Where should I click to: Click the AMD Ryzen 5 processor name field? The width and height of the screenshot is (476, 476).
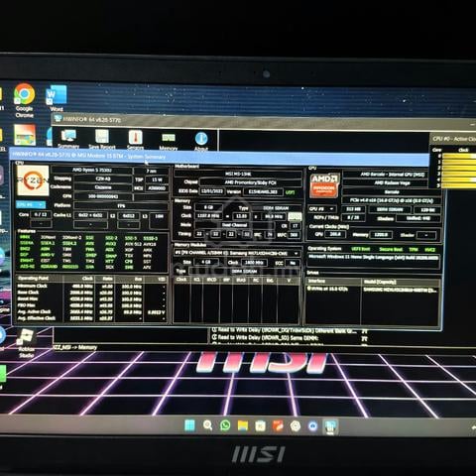click(x=91, y=171)
